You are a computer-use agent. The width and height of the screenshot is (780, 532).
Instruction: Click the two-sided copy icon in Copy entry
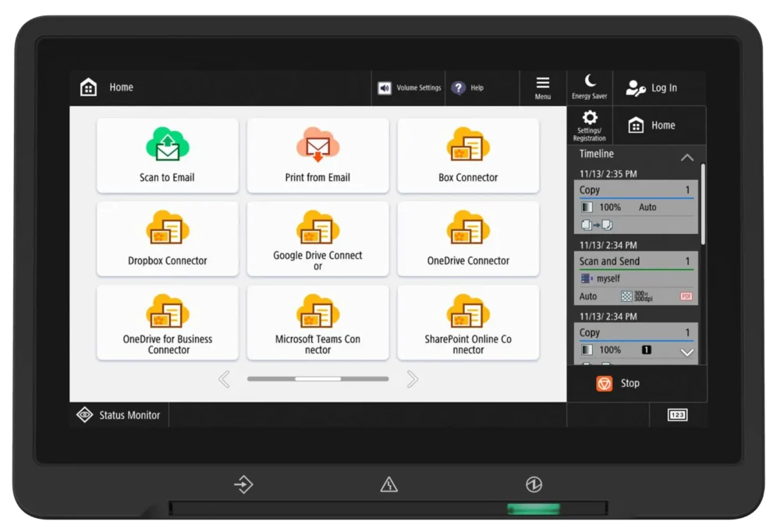pyautogui.click(x=597, y=225)
